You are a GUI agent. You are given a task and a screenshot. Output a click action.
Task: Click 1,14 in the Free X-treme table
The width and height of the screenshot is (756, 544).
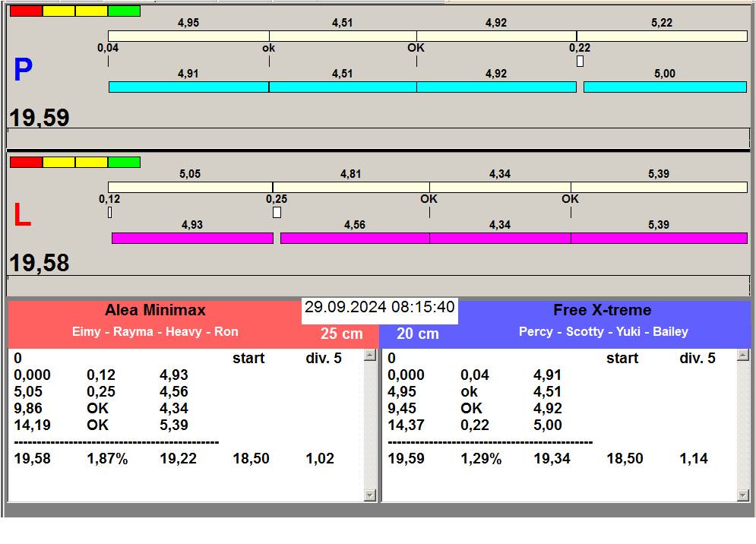[694, 459]
